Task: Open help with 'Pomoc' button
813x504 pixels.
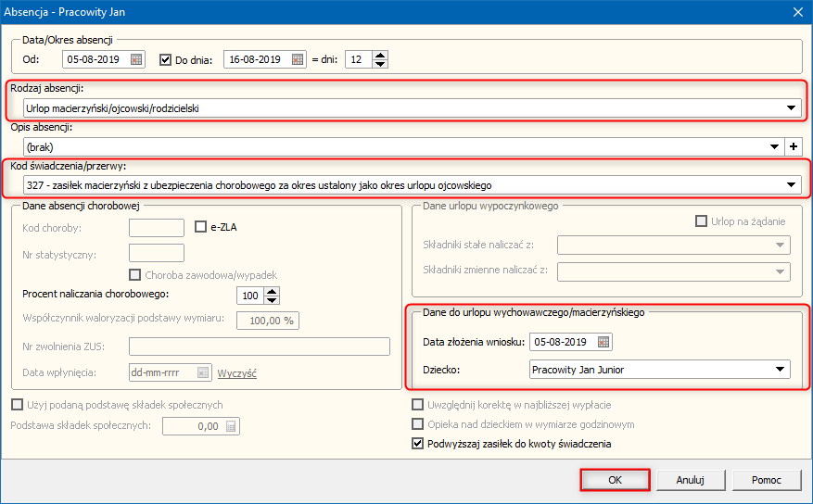Action: [766, 480]
